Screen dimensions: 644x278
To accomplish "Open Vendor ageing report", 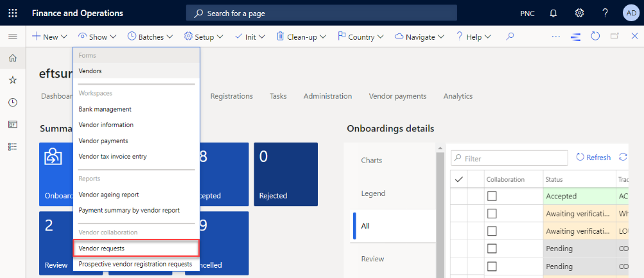I will tap(136, 195).
